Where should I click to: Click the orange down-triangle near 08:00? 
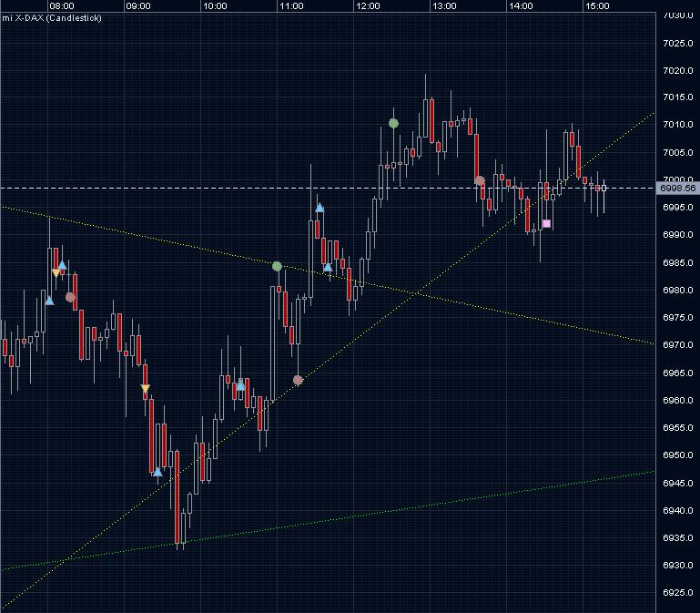click(56, 272)
